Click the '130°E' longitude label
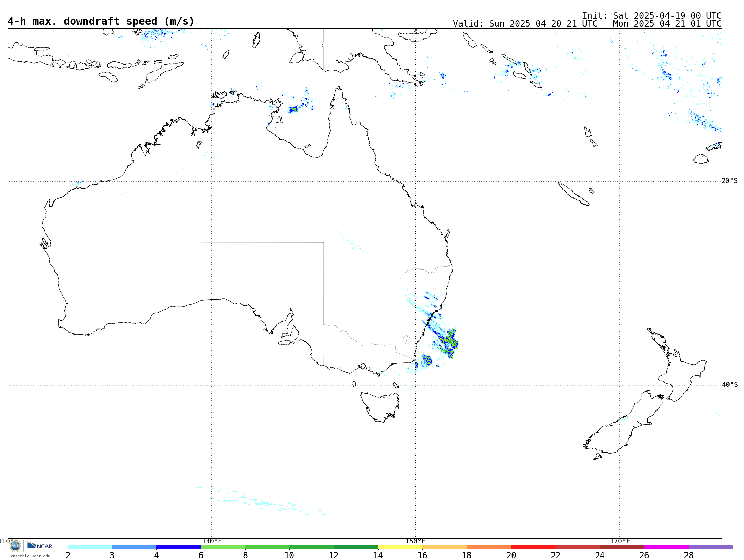The height and width of the screenshot is (560, 744). tap(212, 541)
